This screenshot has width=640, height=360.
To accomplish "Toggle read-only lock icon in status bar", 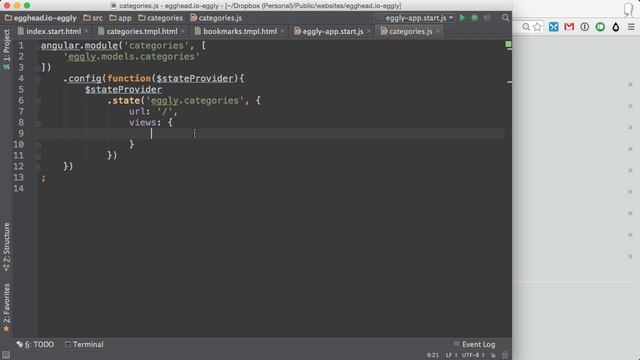I will click(493, 356).
